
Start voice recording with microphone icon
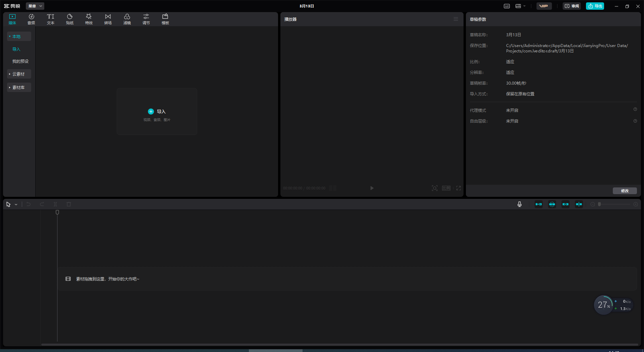click(x=520, y=204)
